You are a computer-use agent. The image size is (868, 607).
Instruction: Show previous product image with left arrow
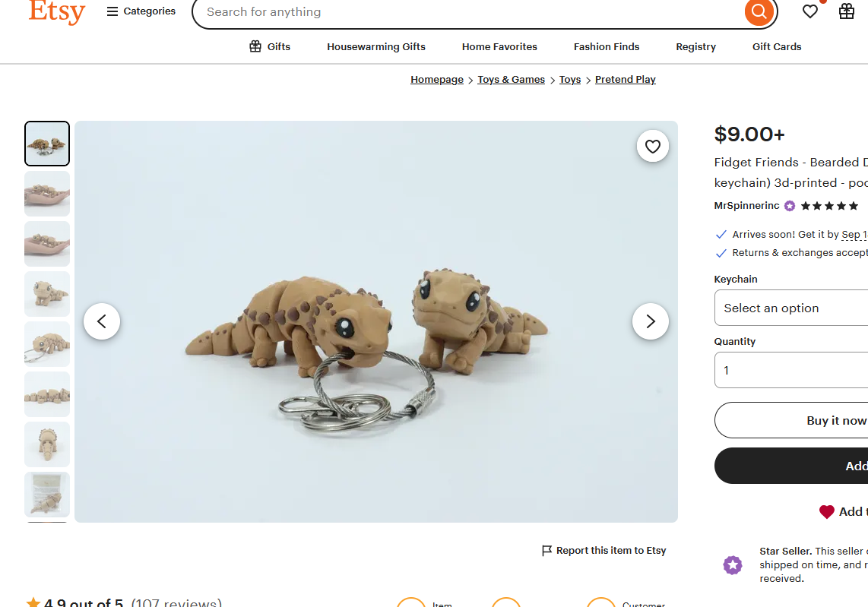tap(102, 322)
